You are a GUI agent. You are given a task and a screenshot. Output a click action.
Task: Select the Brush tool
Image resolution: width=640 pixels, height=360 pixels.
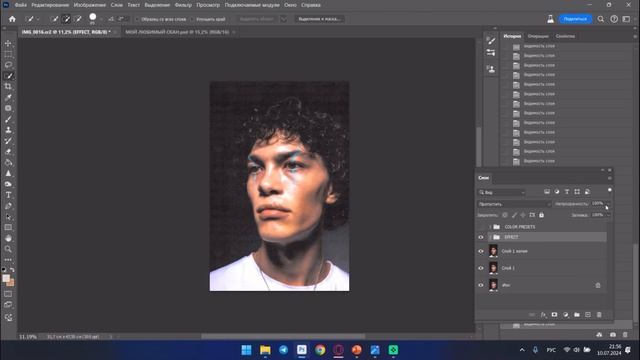point(8,119)
